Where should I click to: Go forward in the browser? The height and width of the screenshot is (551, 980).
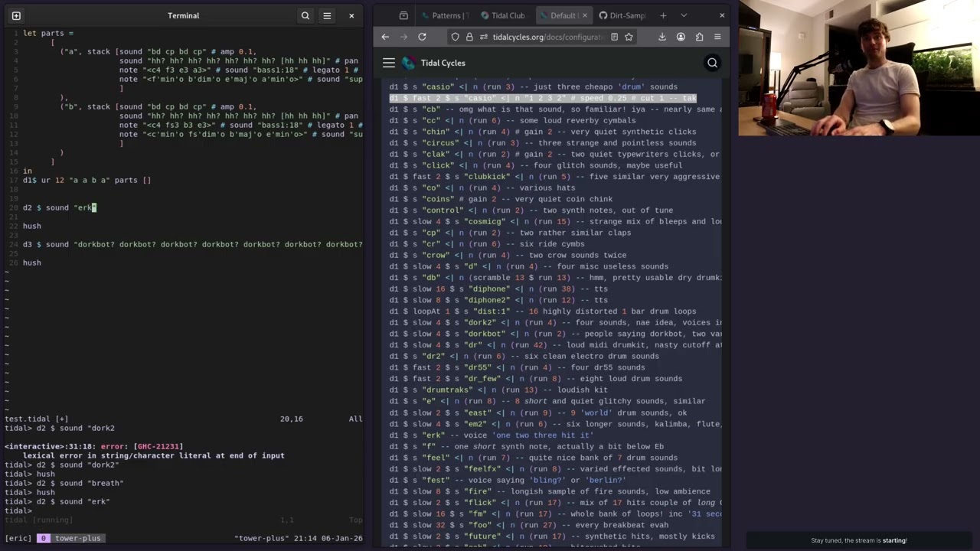(x=403, y=37)
